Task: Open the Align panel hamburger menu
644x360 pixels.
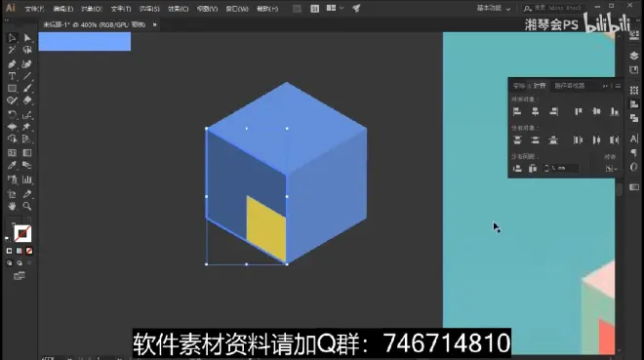Action: [618, 86]
